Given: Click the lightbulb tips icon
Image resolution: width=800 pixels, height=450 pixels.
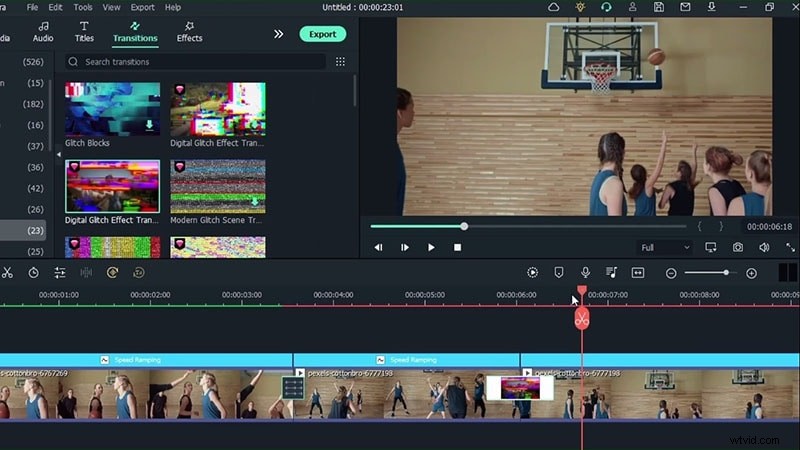Looking at the screenshot, I should click(580, 7).
